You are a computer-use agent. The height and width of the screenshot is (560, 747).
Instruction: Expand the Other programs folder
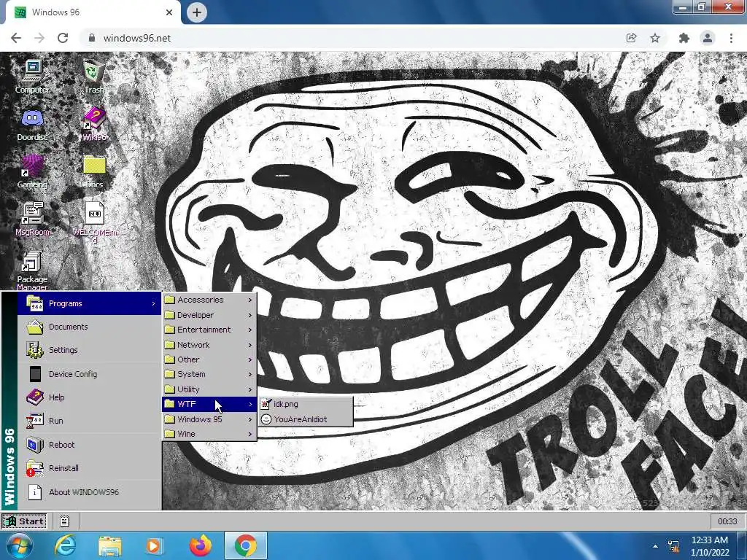(209, 359)
